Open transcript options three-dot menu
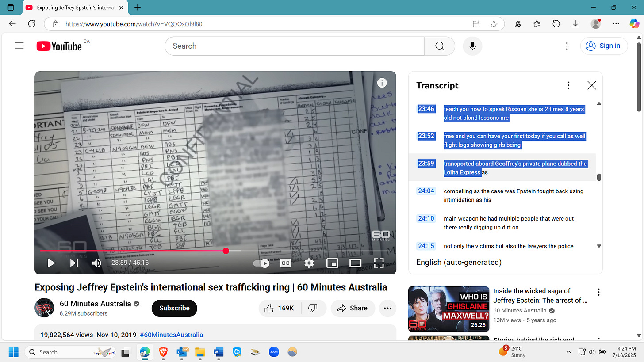Screen dimensions: 644x362 [x=569, y=85]
